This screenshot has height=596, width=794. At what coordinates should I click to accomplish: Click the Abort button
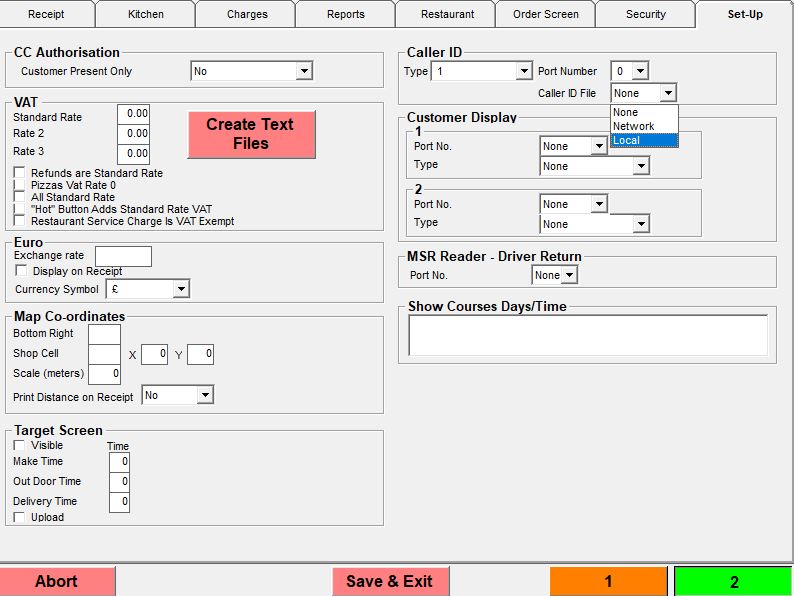(57, 581)
